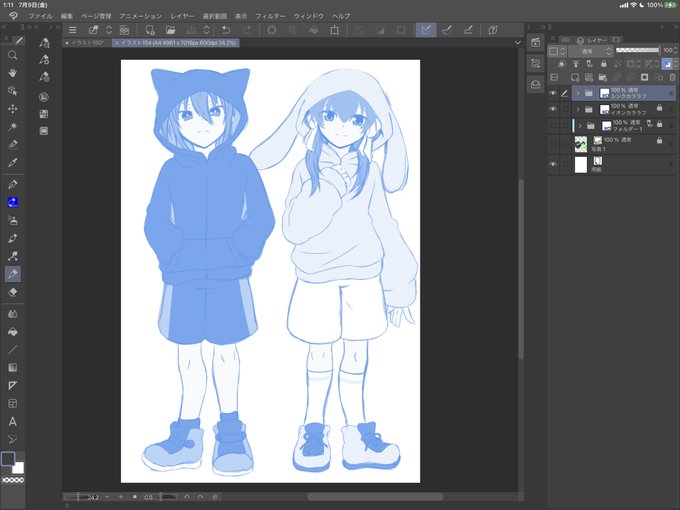Hide the イオンカララフ folder layer
The height and width of the screenshot is (510, 680).
[x=552, y=109]
